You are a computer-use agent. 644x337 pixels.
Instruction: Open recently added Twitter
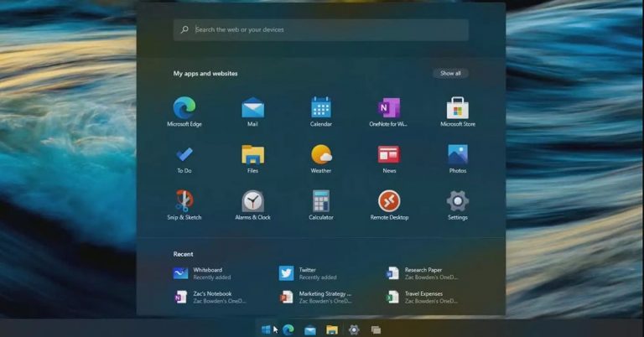308,273
